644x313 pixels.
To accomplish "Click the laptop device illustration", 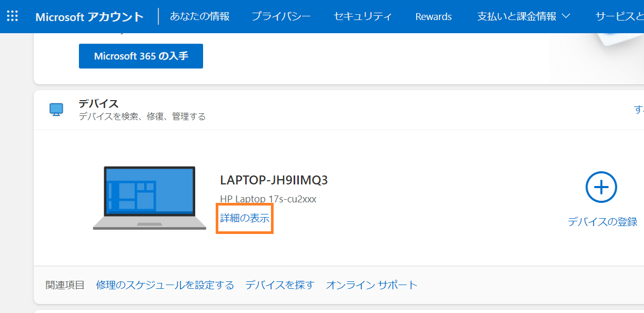I will (149, 198).
